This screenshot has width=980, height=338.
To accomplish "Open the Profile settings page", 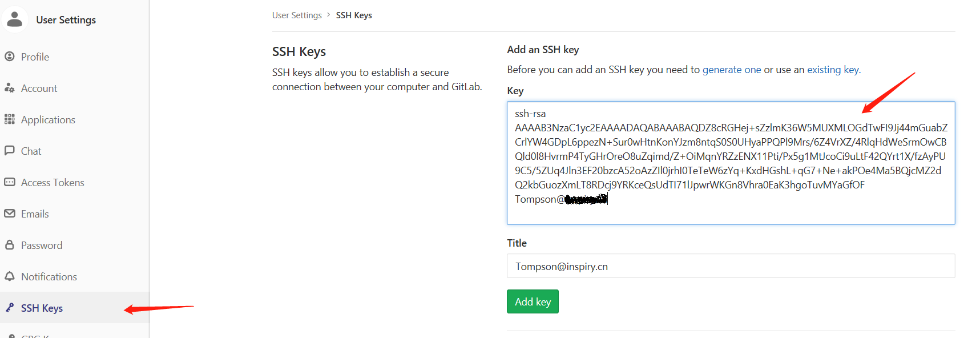I will [x=35, y=57].
